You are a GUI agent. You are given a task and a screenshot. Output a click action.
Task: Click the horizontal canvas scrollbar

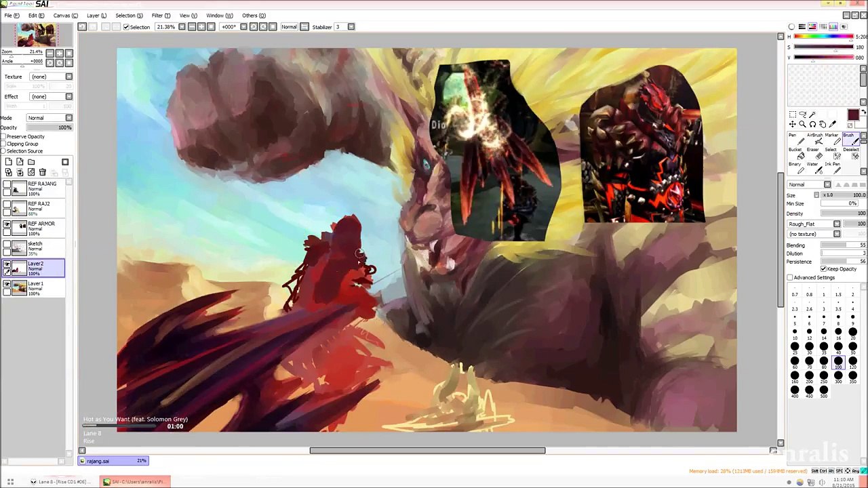click(x=427, y=450)
